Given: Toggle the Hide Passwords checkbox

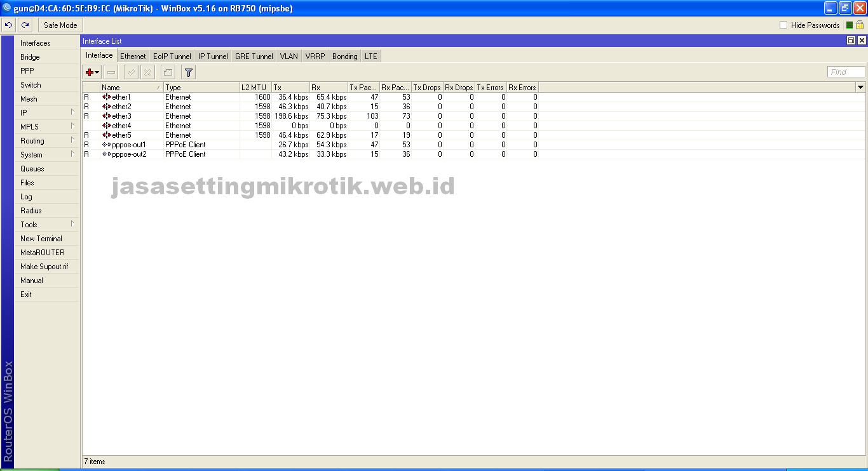Looking at the screenshot, I should pyautogui.click(x=783, y=25).
